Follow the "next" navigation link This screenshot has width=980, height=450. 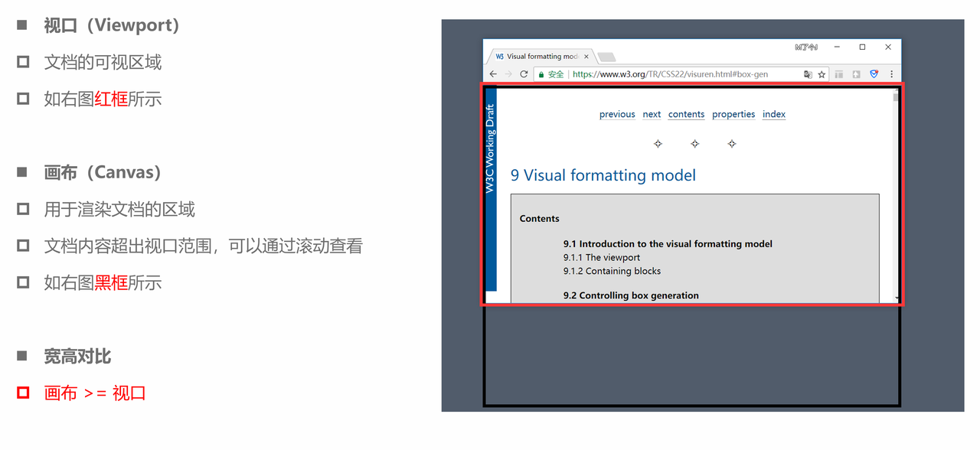point(652,114)
